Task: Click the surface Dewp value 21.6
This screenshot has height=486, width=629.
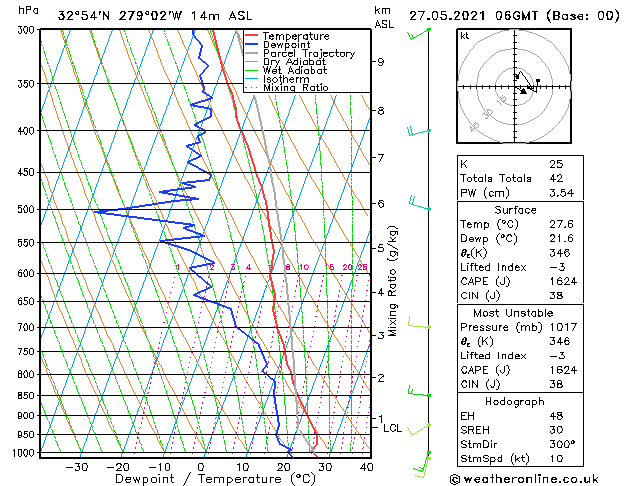Action: [x=562, y=239]
